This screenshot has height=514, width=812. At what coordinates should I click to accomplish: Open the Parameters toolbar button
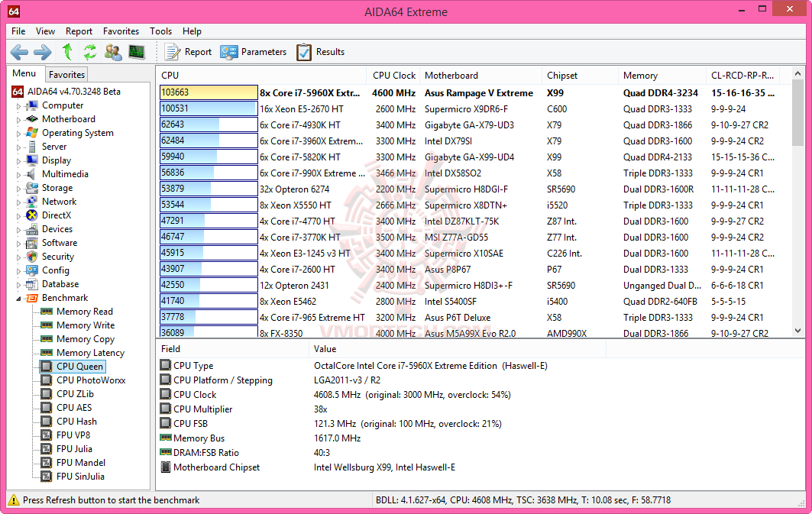point(254,52)
